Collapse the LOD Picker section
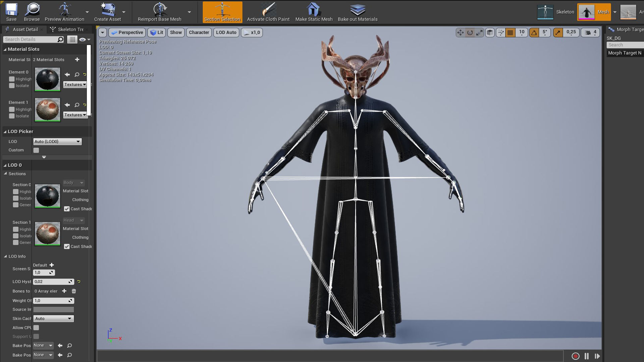Screen dimensions: 644x362 click(x=5, y=132)
